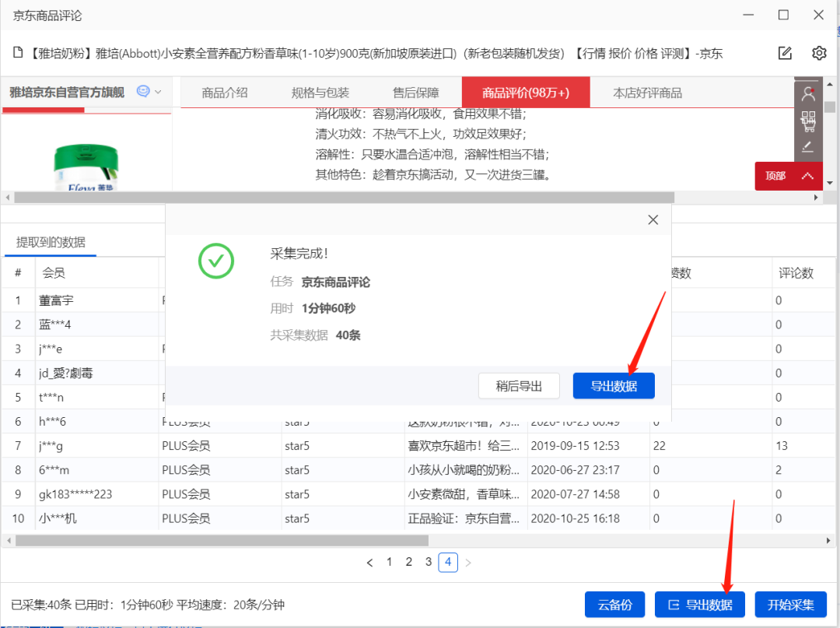
Task: Click the red 顶部 back-to-top button
Action: (x=789, y=176)
